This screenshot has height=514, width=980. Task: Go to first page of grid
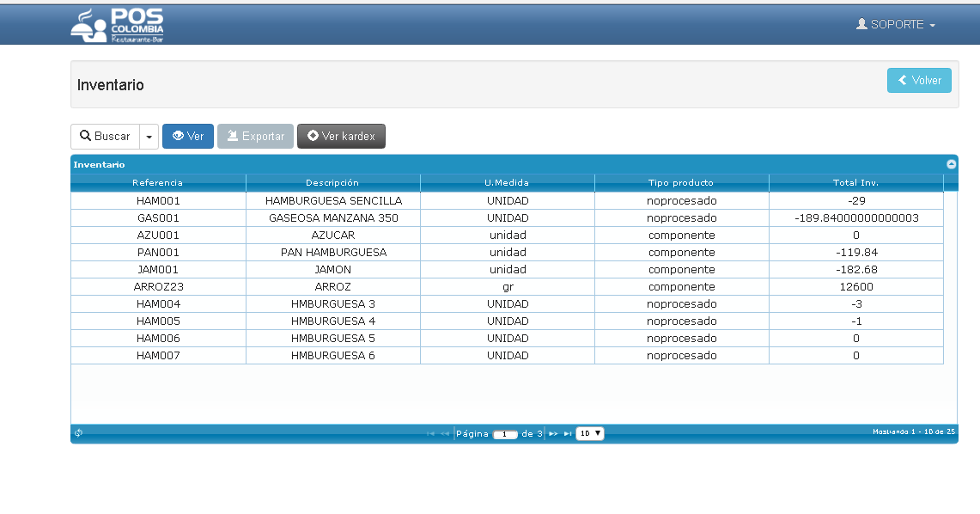tap(430, 433)
